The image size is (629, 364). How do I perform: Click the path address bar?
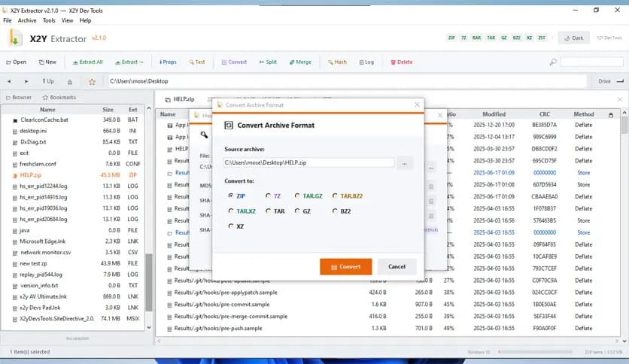click(x=347, y=81)
